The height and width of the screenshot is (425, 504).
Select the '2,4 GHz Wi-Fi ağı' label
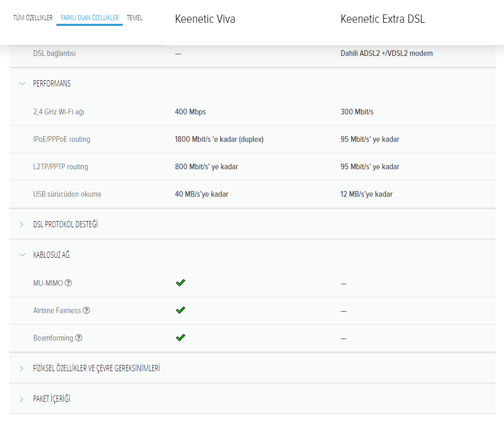click(58, 112)
